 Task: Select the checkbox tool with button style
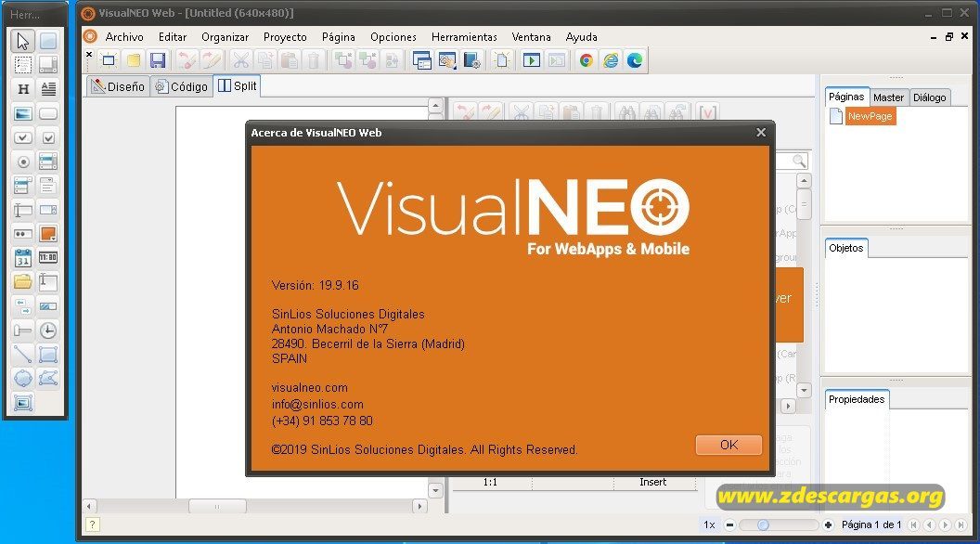[x=22, y=137]
